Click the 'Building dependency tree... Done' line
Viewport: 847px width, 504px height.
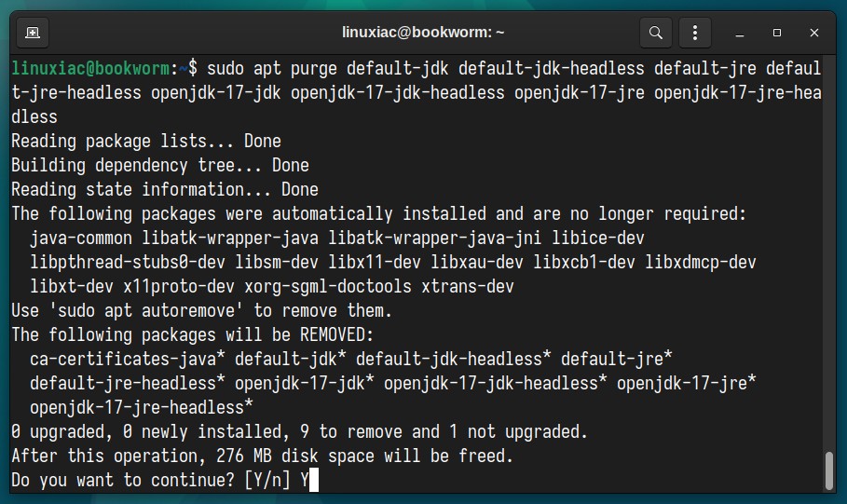[160, 165]
